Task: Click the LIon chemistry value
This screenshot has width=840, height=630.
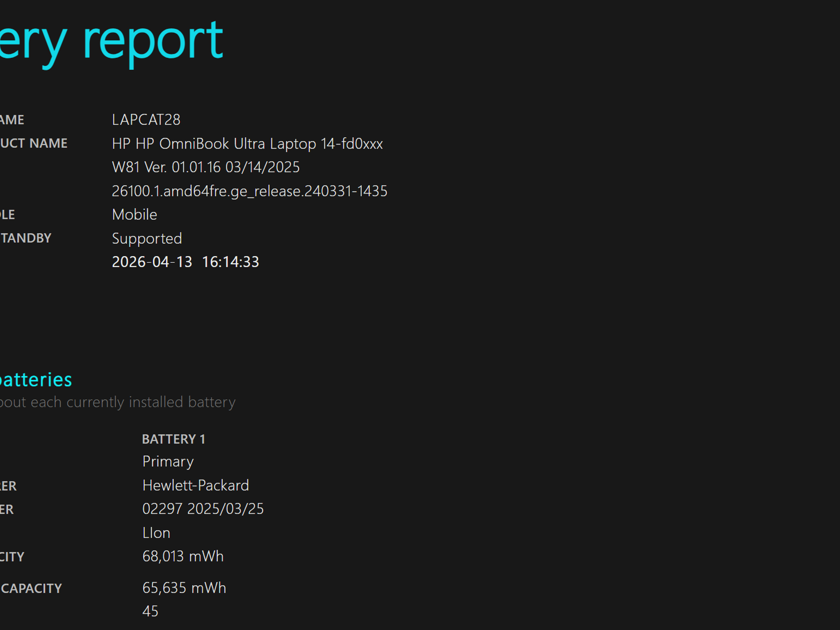Action: click(x=156, y=533)
